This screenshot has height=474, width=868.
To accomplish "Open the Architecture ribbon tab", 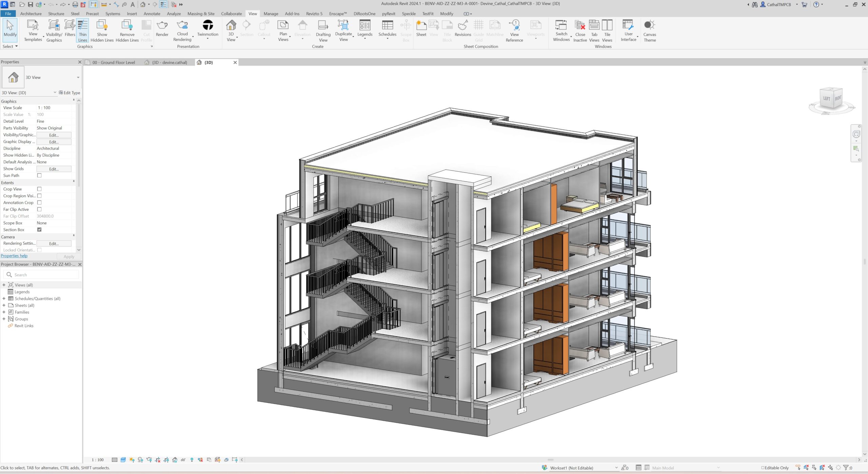I will (x=31, y=14).
